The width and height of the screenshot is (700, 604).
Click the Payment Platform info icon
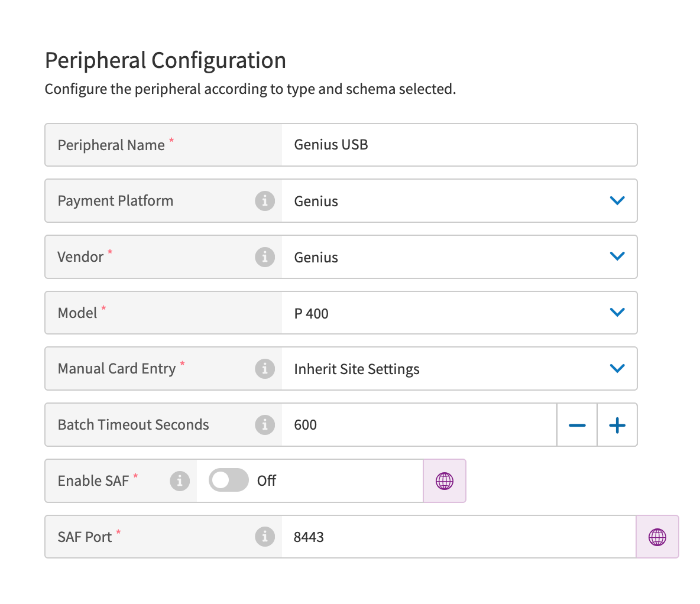click(265, 201)
